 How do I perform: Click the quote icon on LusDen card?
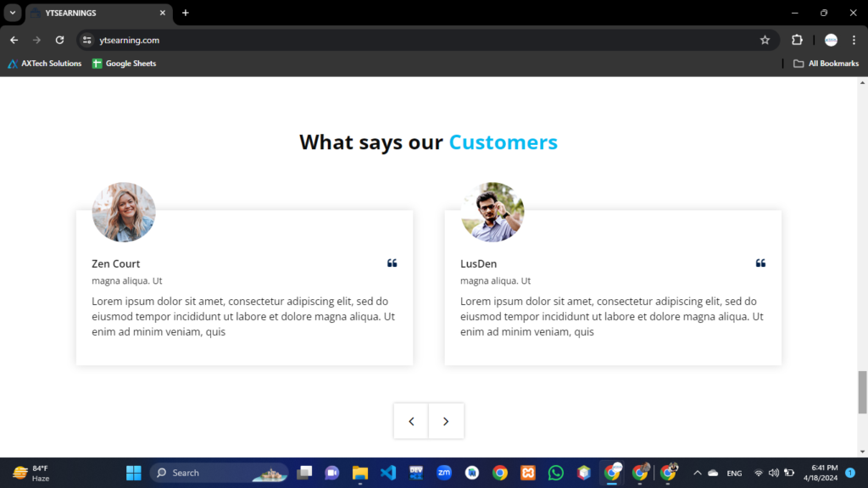[x=760, y=263]
